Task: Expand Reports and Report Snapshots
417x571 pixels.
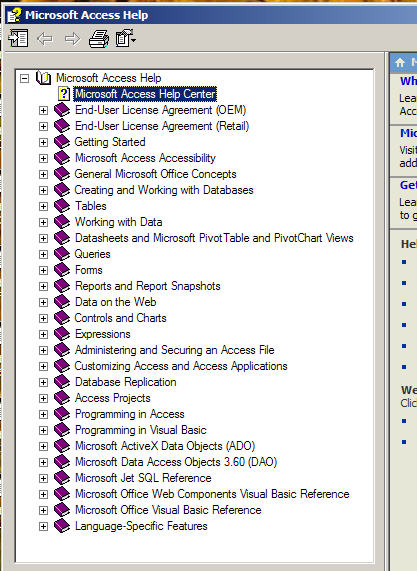Action: point(43,287)
